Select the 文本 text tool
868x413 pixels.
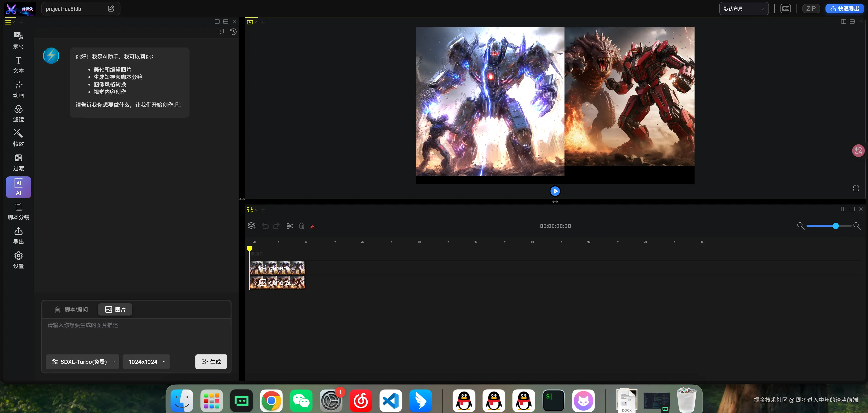click(18, 64)
